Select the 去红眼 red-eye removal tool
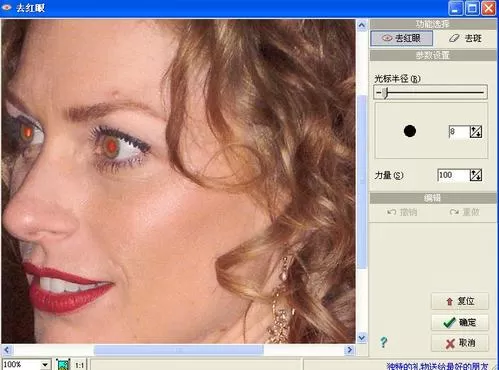Screen dimensions: 499x370 (x=401, y=38)
